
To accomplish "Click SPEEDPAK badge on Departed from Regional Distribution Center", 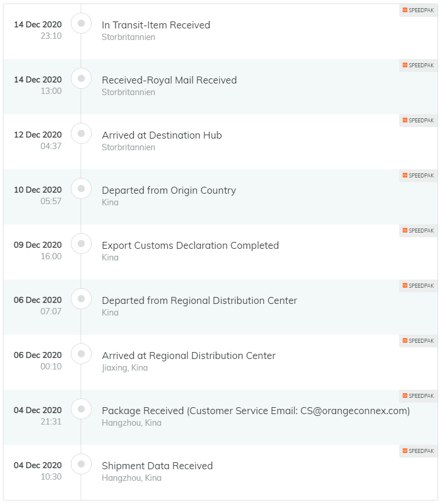I will point(418,286).
